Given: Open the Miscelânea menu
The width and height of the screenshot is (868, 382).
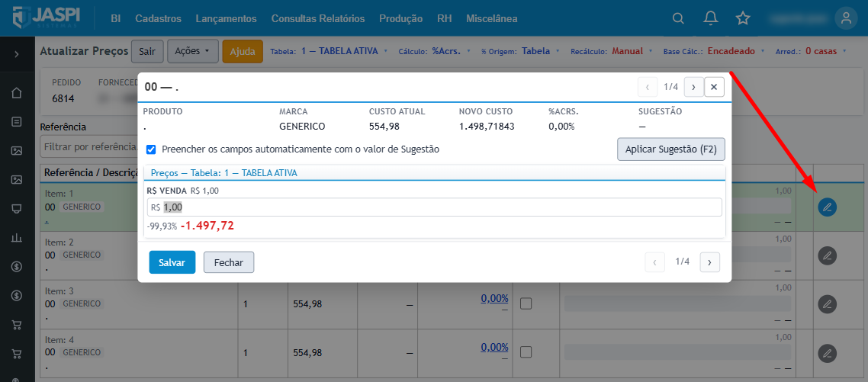Looking at the screenshot, I should pos(491,18).
